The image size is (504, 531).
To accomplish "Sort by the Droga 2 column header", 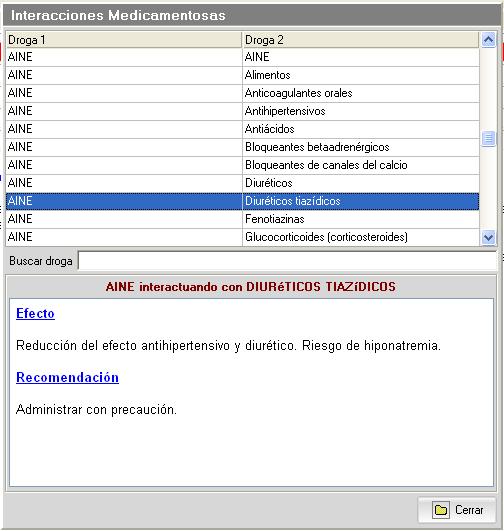I will coord(361,40).
